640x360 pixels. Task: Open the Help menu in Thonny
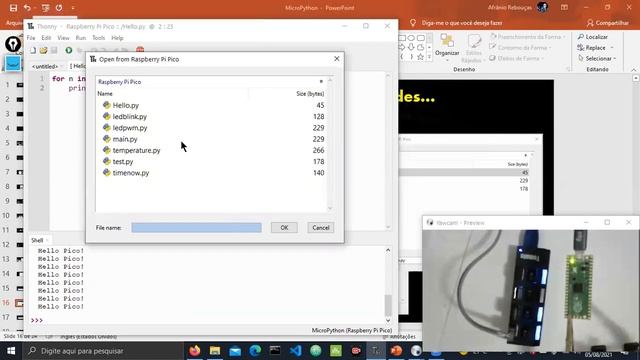117,38
